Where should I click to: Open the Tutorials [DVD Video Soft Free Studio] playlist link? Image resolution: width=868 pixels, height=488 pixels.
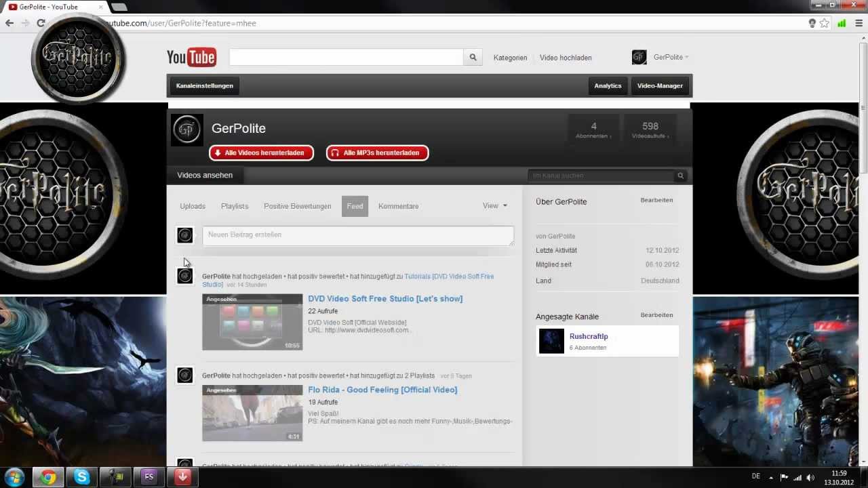[x=449, y=277]
